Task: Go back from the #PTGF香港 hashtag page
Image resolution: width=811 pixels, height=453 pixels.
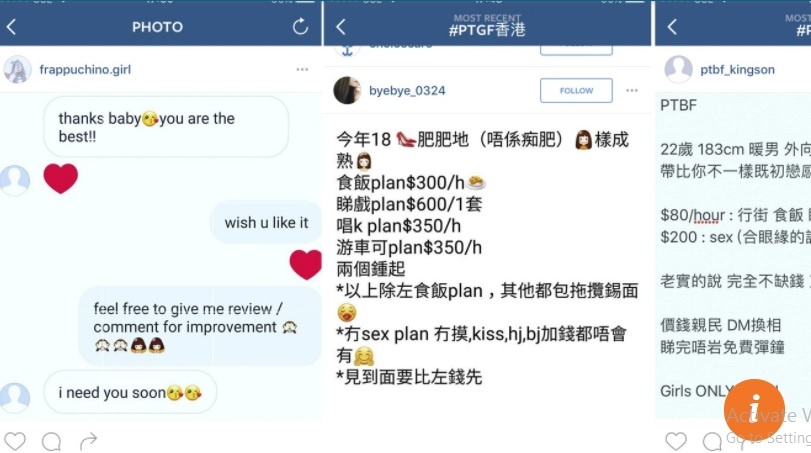Action: click(340, 27)
